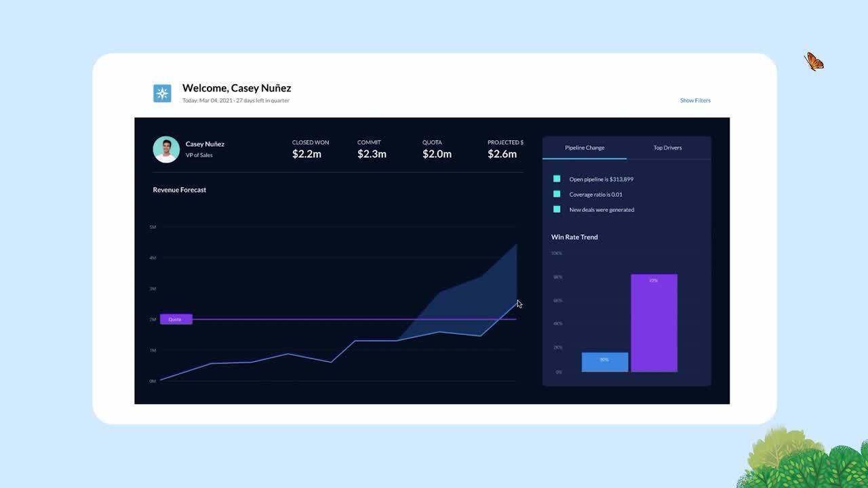Select the Quota $2.0m metric
The height and width of the screenshot is (488, 868).
[x=435, y=150]
